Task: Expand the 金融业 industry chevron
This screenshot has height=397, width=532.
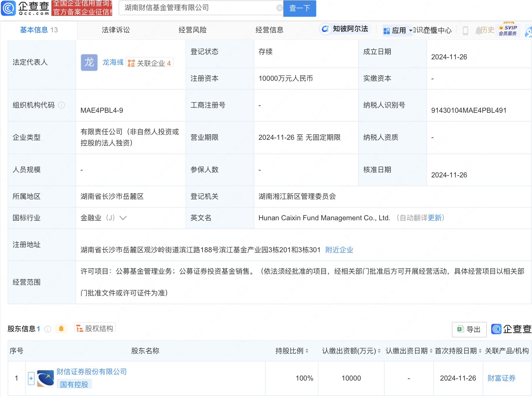Action: [x=123, y=218]
